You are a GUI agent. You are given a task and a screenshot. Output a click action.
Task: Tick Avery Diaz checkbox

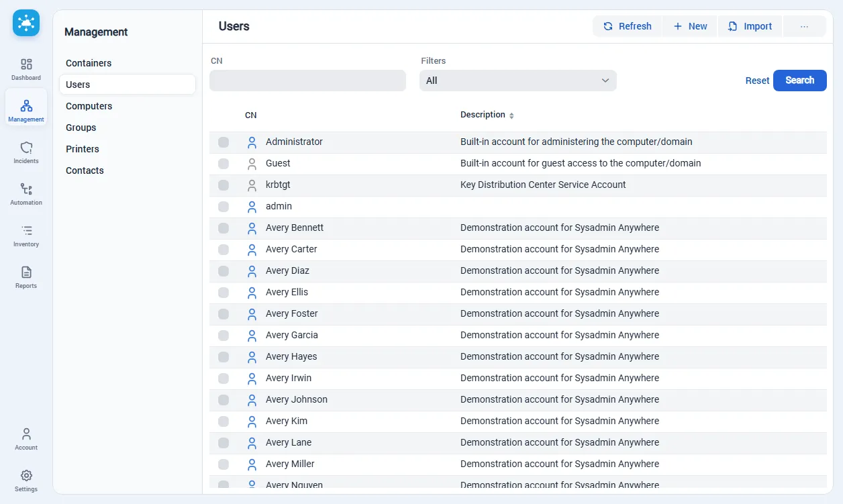pos(224,271)
